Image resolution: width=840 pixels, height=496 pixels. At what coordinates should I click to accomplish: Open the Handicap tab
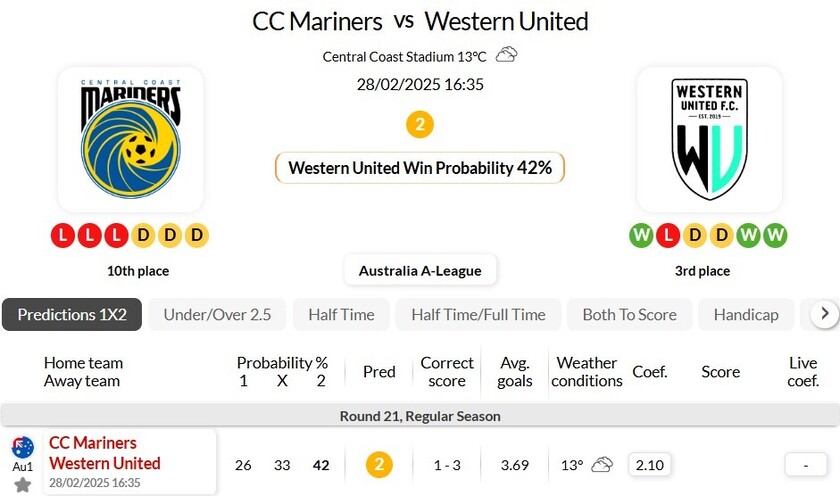[746, 314]
